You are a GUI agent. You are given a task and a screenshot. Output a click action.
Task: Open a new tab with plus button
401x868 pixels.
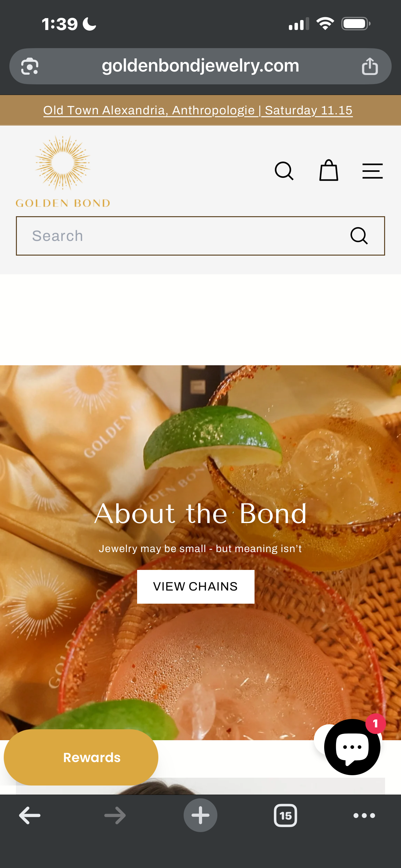click(200, 816)
